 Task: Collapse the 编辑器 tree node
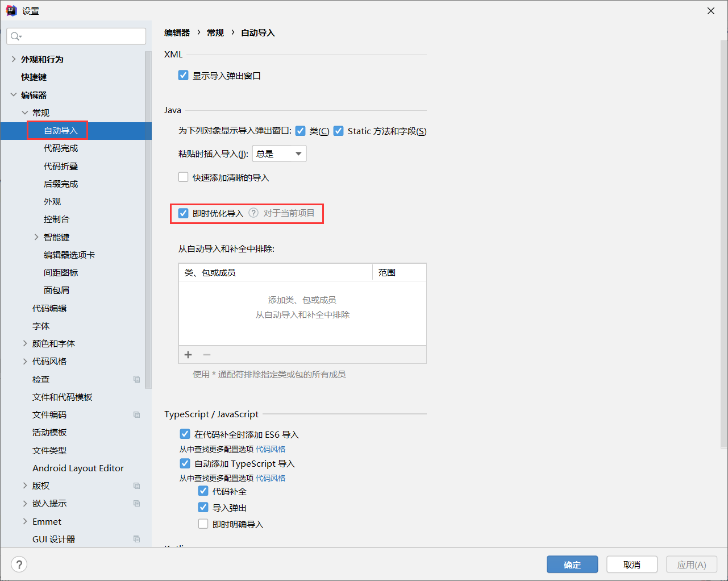13,94
